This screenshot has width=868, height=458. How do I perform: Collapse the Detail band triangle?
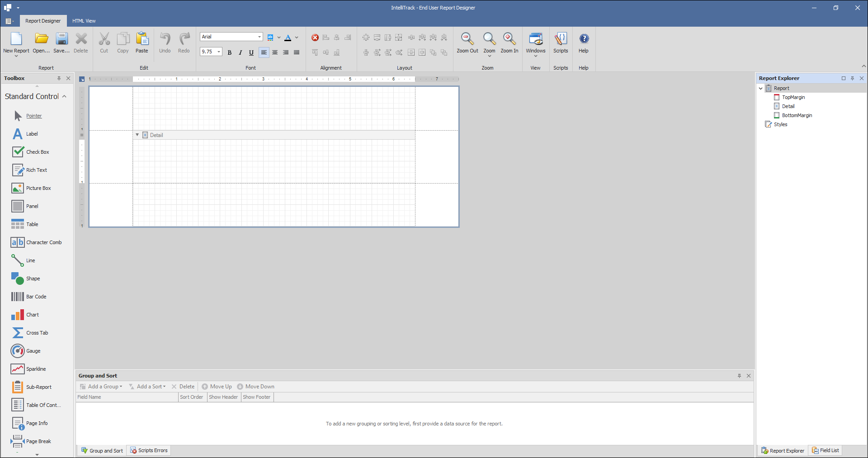(x=137, y=135)
